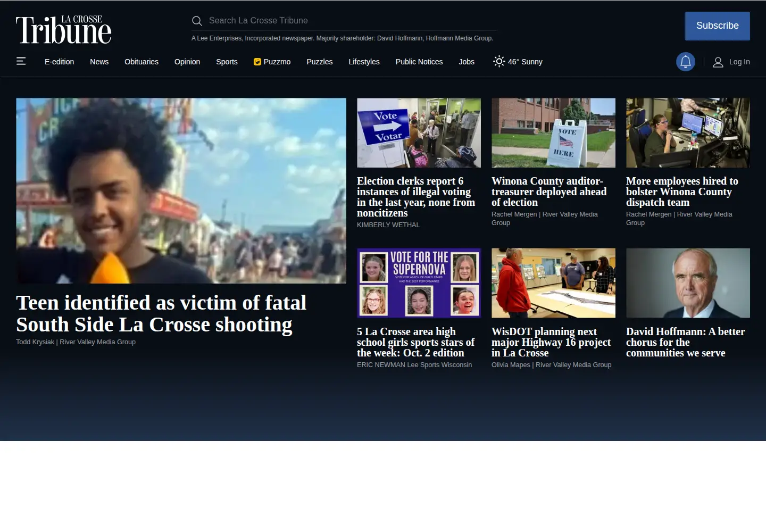Click the notifications bell icon

click(x=686, y=62)
